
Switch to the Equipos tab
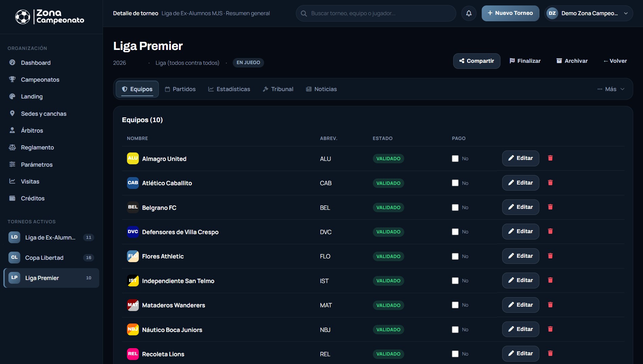[x=137, y=89]
